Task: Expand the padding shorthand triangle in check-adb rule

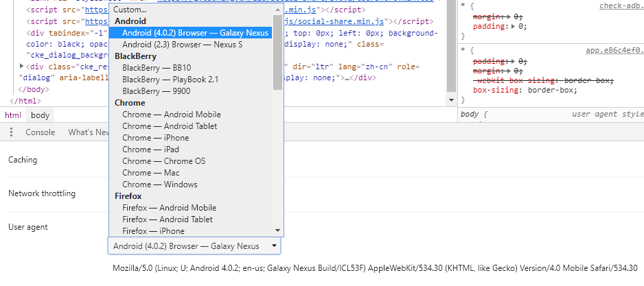Action: pyautogui.click(x=514, y=26)
